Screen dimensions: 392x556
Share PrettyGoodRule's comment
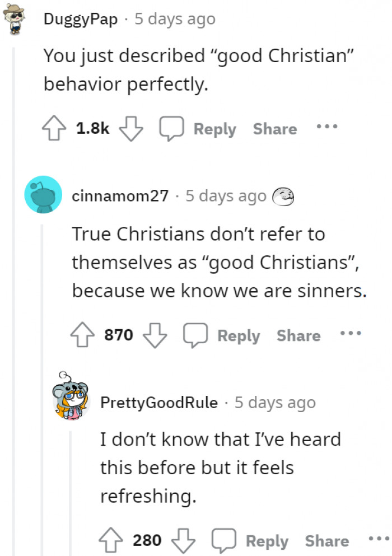[x=326, y=541]
